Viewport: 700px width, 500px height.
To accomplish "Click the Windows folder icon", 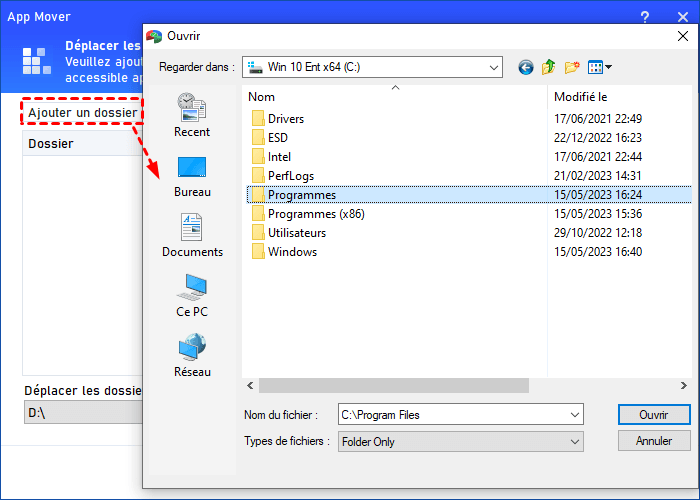I will 258,252.
